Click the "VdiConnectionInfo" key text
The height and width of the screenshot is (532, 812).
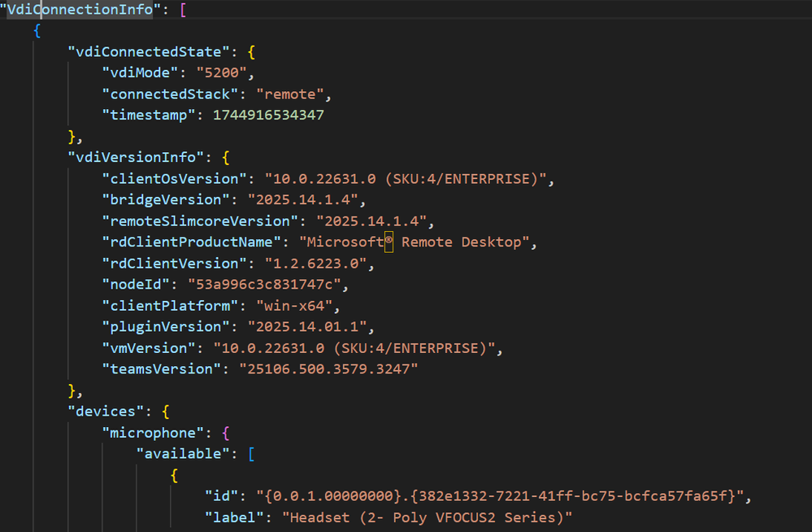tap(80, 9)
